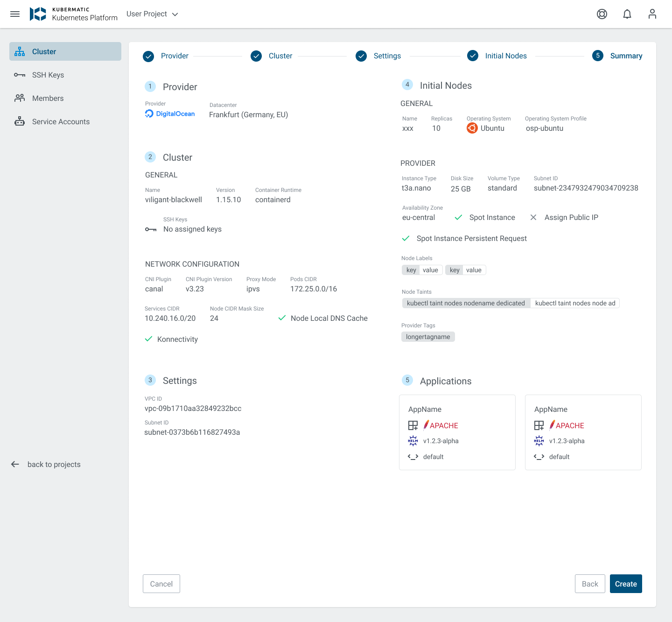The image size is (672, 622).
Task: Click the Apache logo in second AppName card
Action: tap(567, 425)
